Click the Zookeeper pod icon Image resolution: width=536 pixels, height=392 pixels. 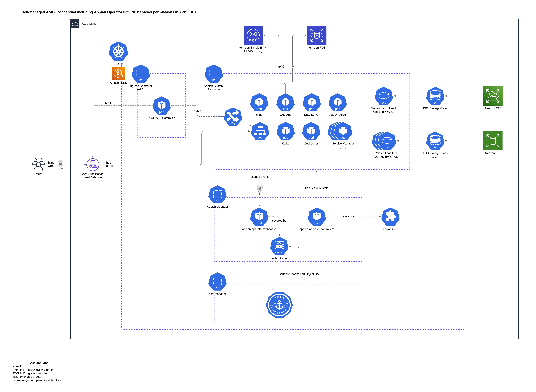coord(311,131)
